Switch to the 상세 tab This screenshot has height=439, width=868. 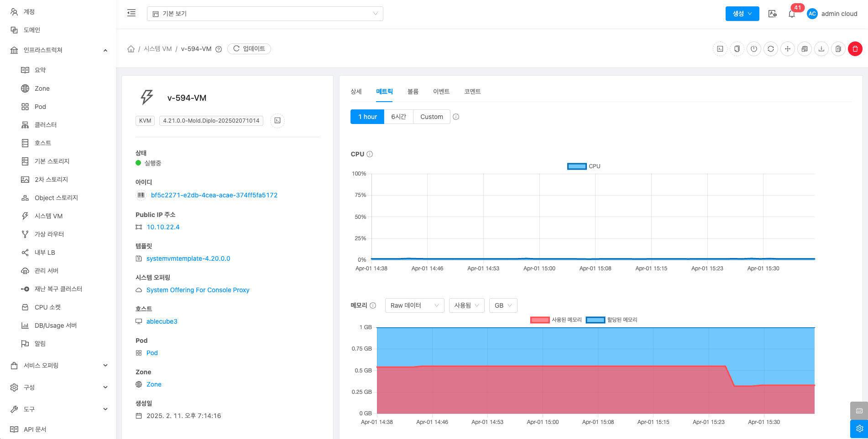coord(356,92)
